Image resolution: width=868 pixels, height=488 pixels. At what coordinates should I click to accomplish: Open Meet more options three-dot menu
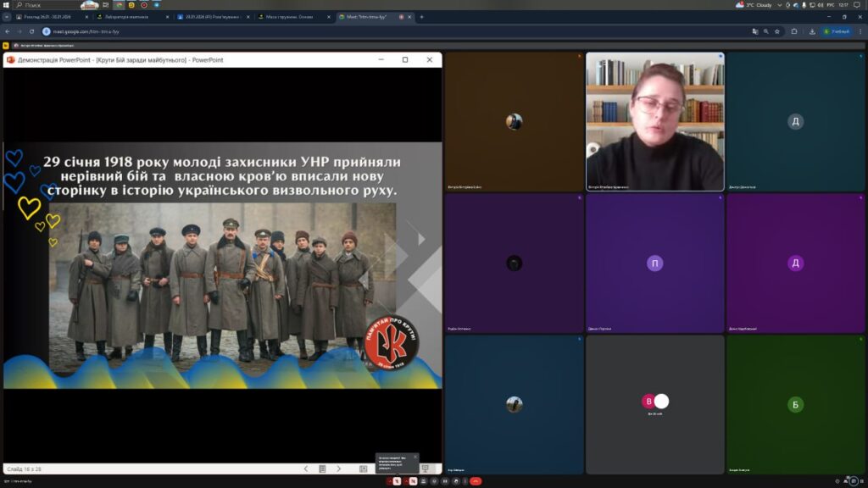(x=465, y=481)
